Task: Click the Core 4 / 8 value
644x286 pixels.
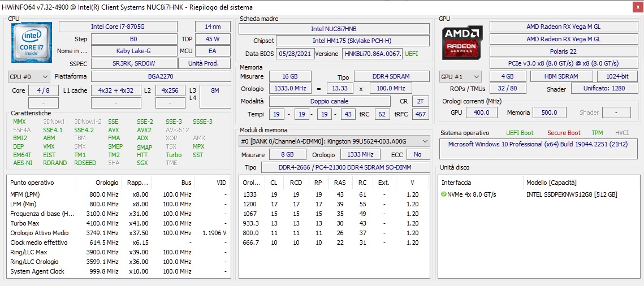Action: click(x=43, y=90)
